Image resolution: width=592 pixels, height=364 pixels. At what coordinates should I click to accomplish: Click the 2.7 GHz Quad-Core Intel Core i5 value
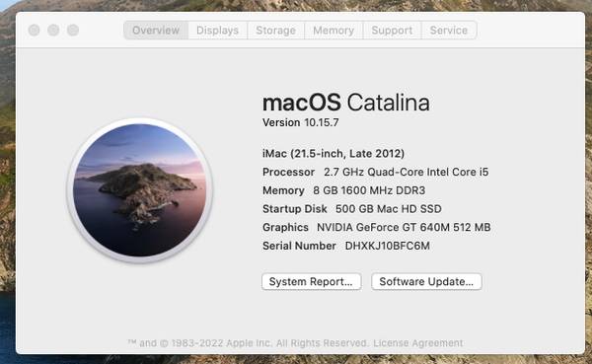tap(407, 173)
